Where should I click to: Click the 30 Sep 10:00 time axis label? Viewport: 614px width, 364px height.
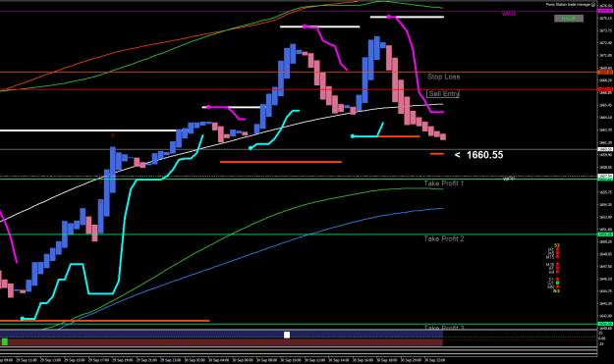click(x=291, y=360)
